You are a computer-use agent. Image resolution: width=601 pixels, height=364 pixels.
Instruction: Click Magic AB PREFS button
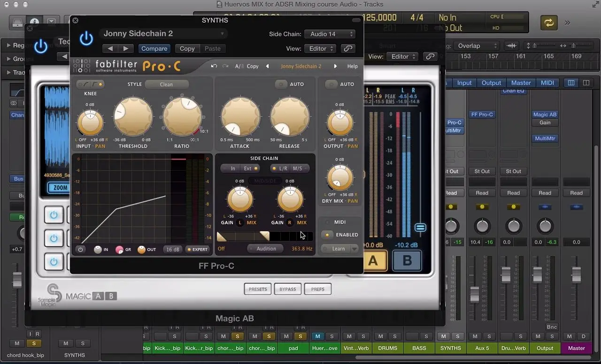pyautogui.click(x=318, y=289)
